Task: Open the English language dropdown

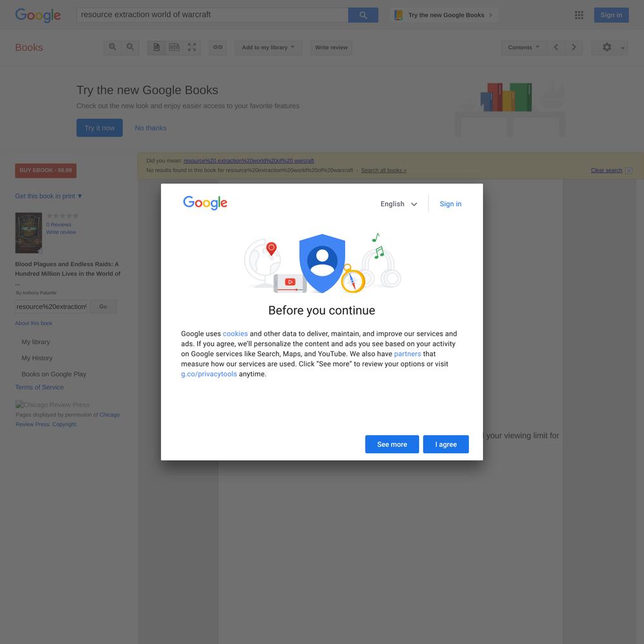Action: pos(399,204)
